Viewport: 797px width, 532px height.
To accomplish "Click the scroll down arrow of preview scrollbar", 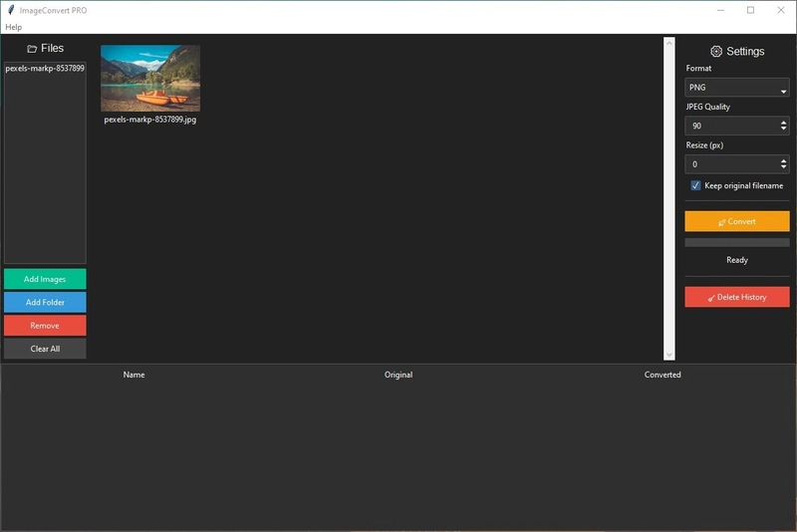I will click(668, 355).
